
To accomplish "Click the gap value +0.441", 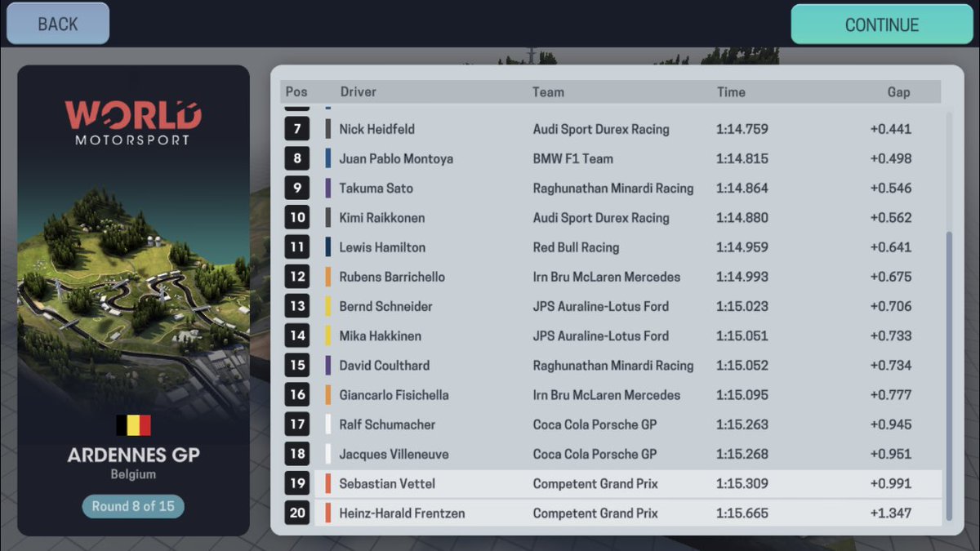I will coord(891,129).
